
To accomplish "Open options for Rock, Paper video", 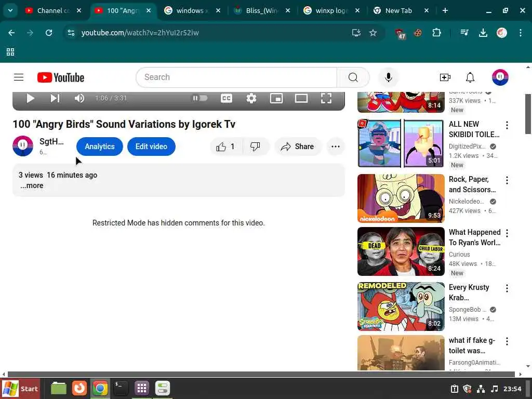I will [507, 180].
